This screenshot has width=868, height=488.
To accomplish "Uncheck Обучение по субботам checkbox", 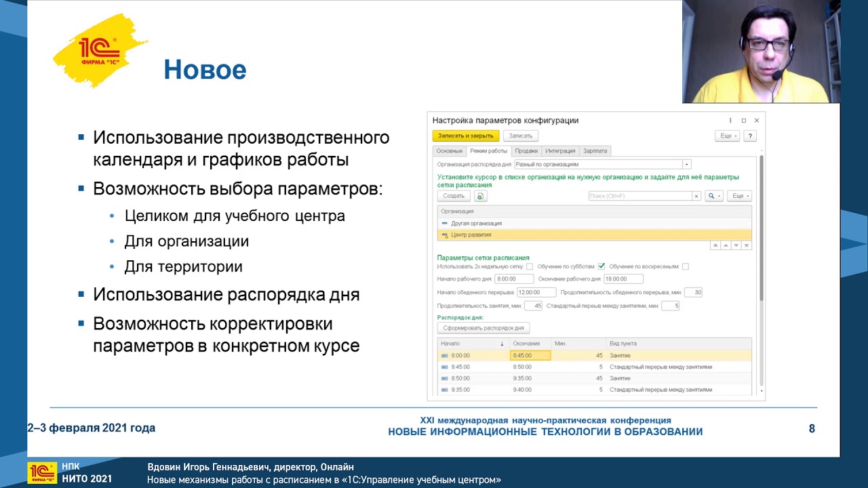I will pyautogui.click(x=601, y=266).
